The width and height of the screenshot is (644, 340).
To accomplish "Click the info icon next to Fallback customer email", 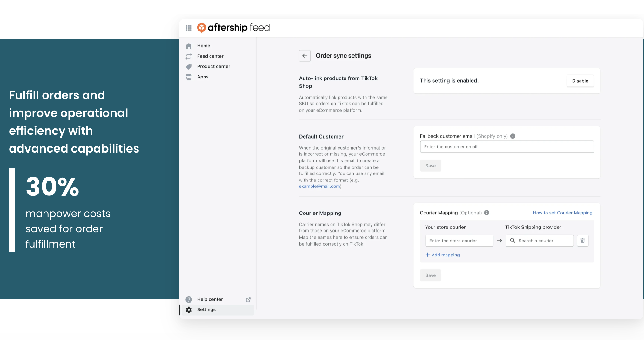I will (513, 136).
